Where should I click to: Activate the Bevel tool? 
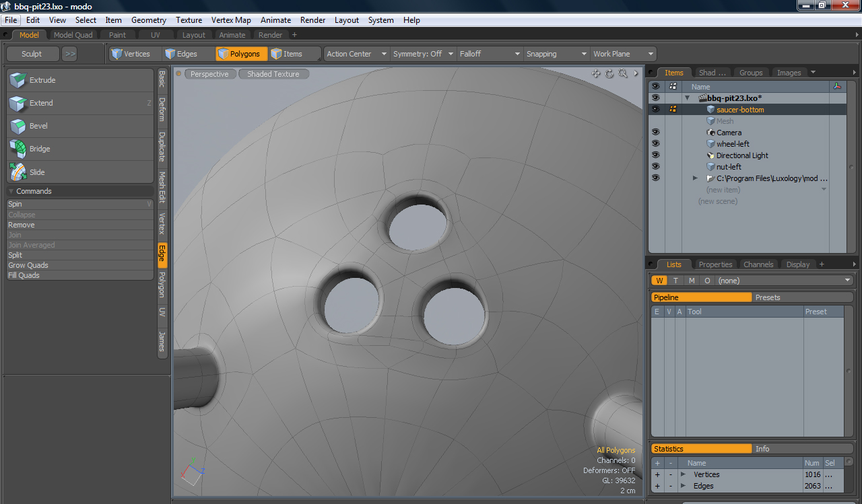coord(80,126)
